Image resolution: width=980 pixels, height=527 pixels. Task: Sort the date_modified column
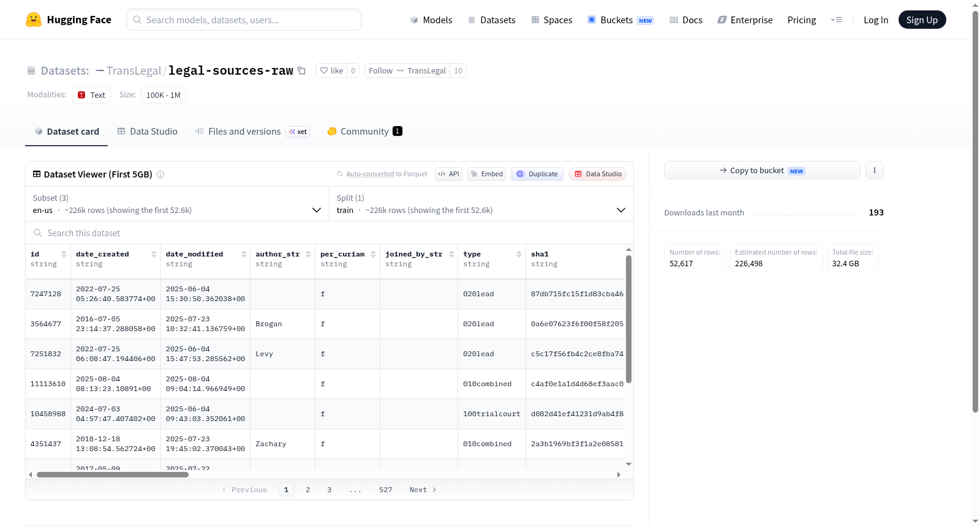(x=244, y=254)
